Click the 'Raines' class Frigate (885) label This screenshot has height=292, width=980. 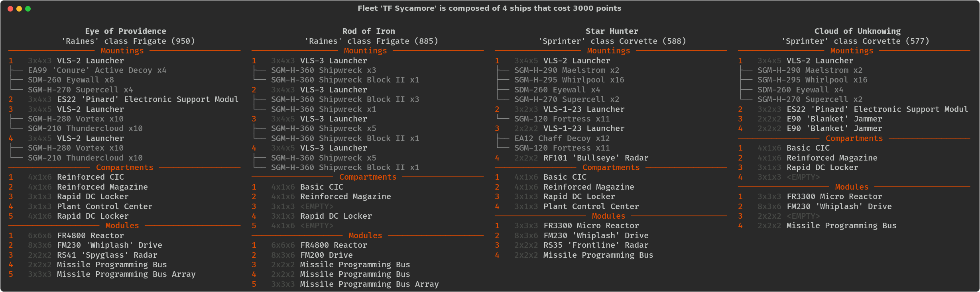coord(371,41)
